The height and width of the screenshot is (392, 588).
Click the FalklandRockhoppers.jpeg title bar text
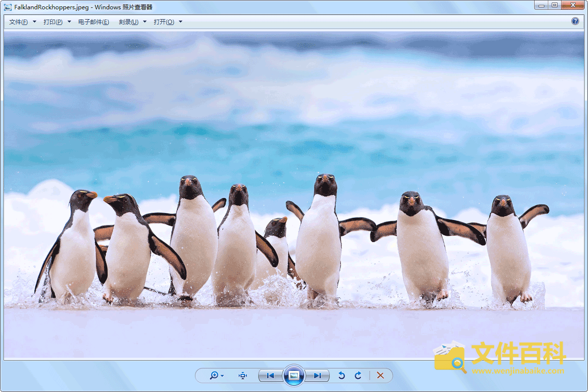click(51, 7)
